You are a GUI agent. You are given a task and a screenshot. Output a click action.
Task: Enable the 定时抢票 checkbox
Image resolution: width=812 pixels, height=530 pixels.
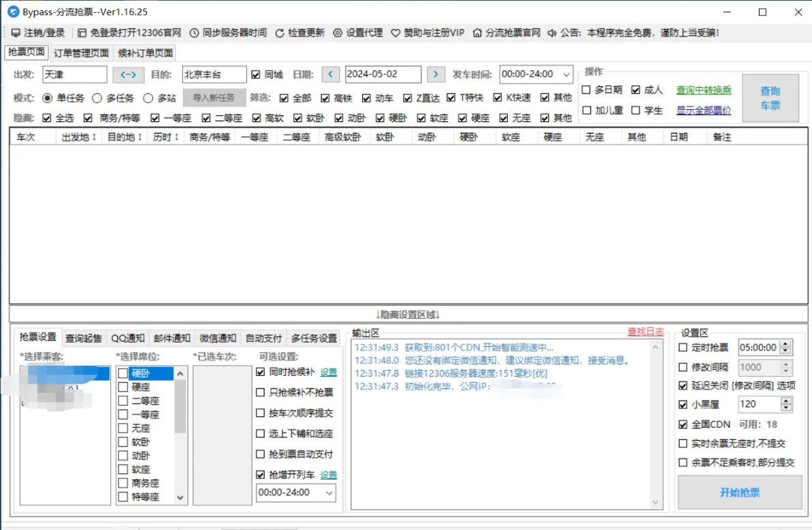682,347
